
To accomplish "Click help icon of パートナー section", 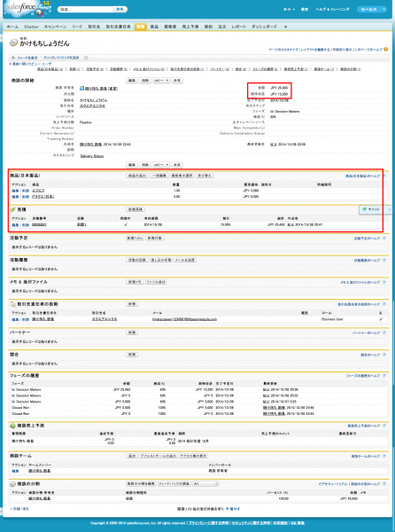I will click(384, 332).
